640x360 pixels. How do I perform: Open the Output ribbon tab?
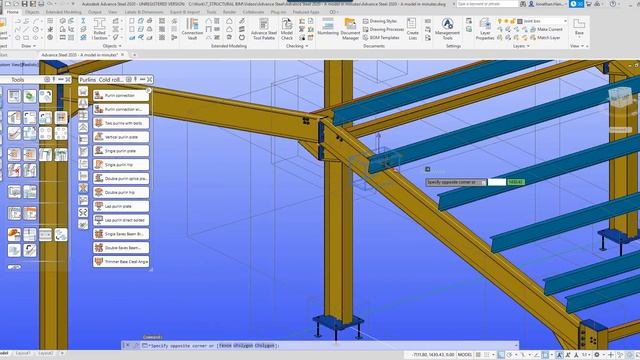95,12
